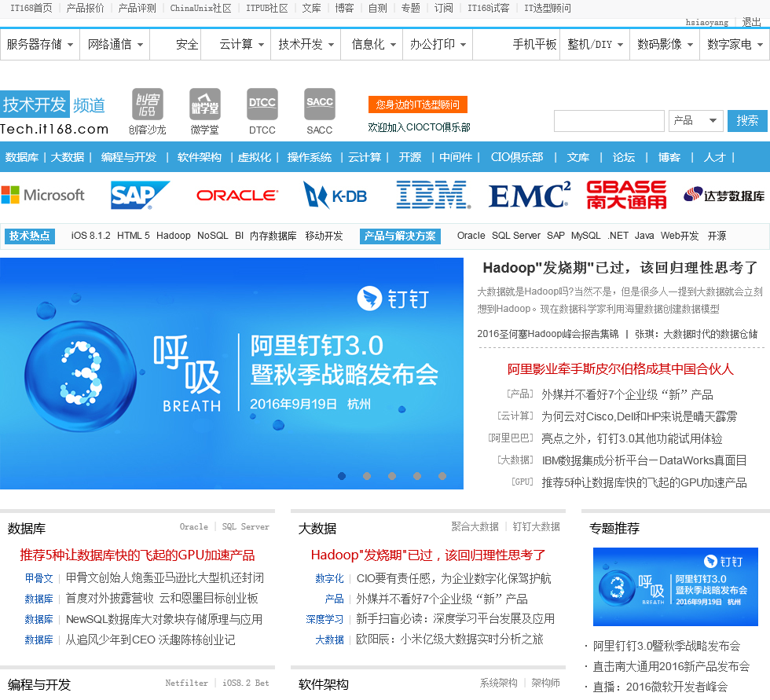Open 手机平板 in main navigation
This screenshot has width=770, height=700.
coord(534,44)
